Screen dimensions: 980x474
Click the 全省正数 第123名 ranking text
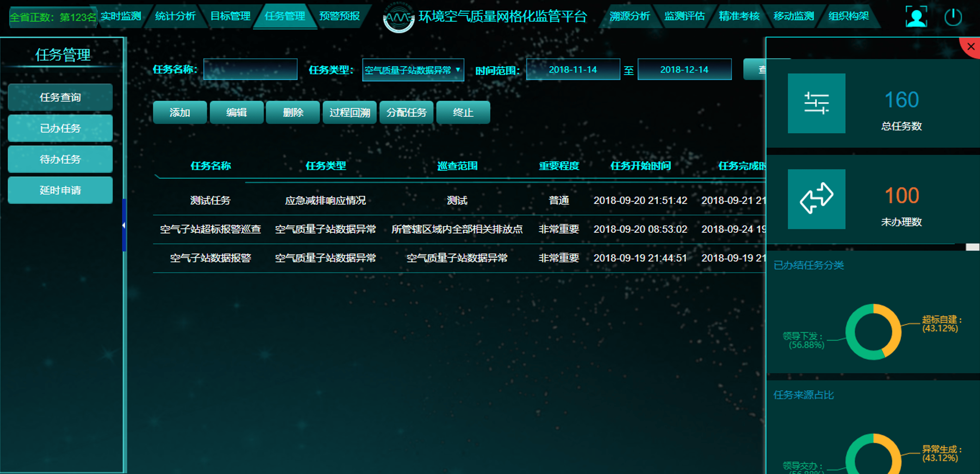[x=53, y=17]
